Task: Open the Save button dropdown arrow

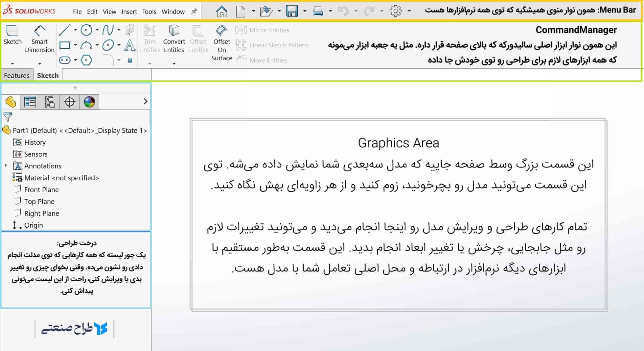Action: tap(305, 11)
